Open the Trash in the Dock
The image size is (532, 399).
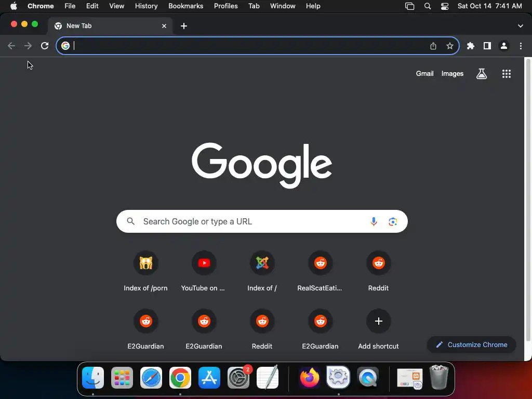(x=438, y=377)
